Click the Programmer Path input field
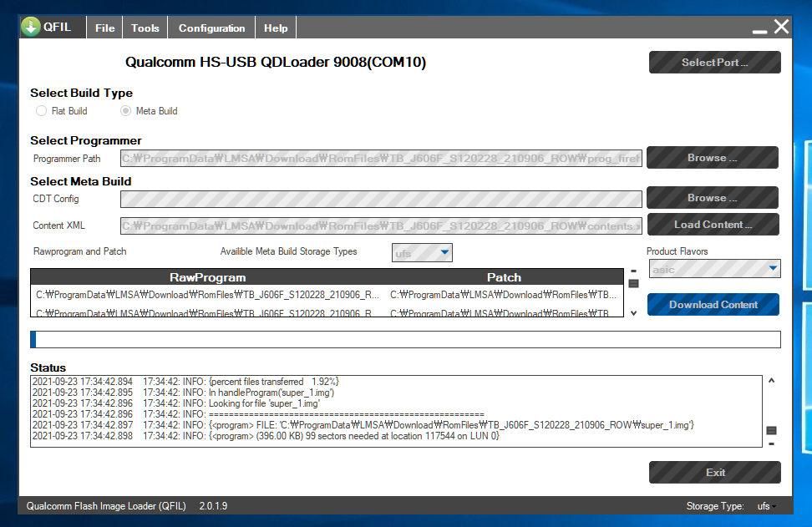The width and height of the screenshot is (812, 527). [x=381, y=159]
